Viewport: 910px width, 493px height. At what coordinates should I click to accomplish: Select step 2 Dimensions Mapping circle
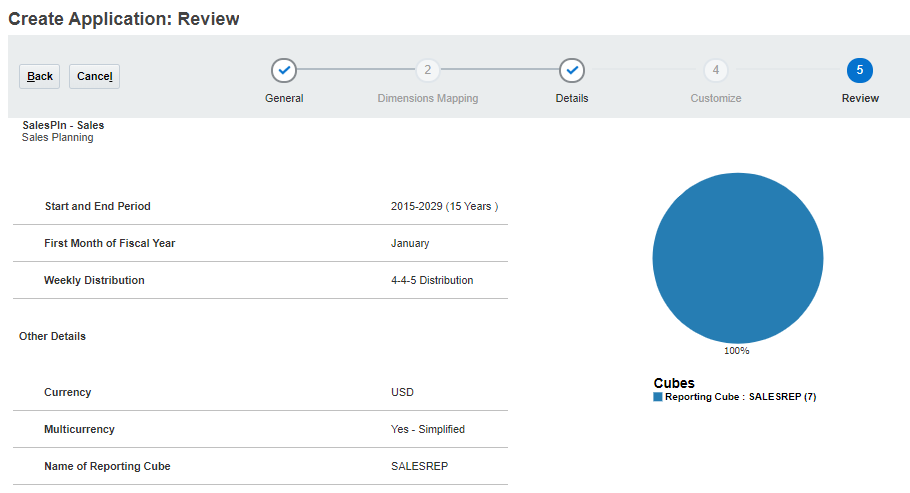click(x=428, y=70)
